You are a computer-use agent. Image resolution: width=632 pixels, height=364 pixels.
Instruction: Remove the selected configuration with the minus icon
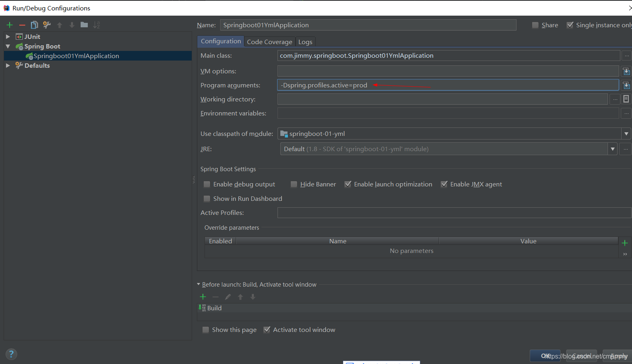click(22, 25)
